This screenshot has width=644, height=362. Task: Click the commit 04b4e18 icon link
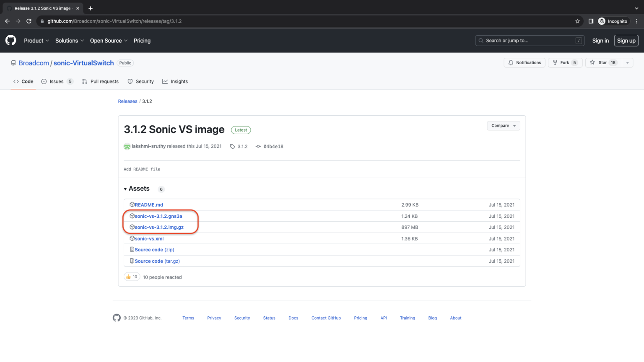click(x=270, y=147)
